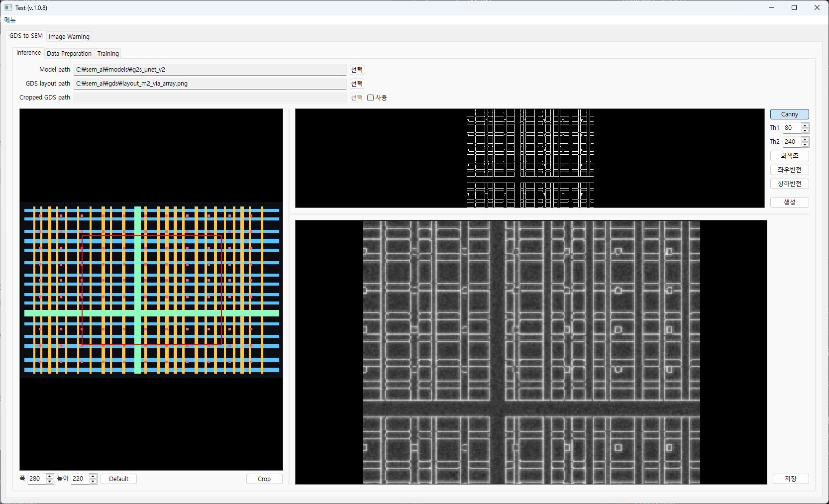The width and height of the screenshot is (829, 504).
Task: Click the 상하반전 vertical flip button
Action: click(x=789, y=184)
